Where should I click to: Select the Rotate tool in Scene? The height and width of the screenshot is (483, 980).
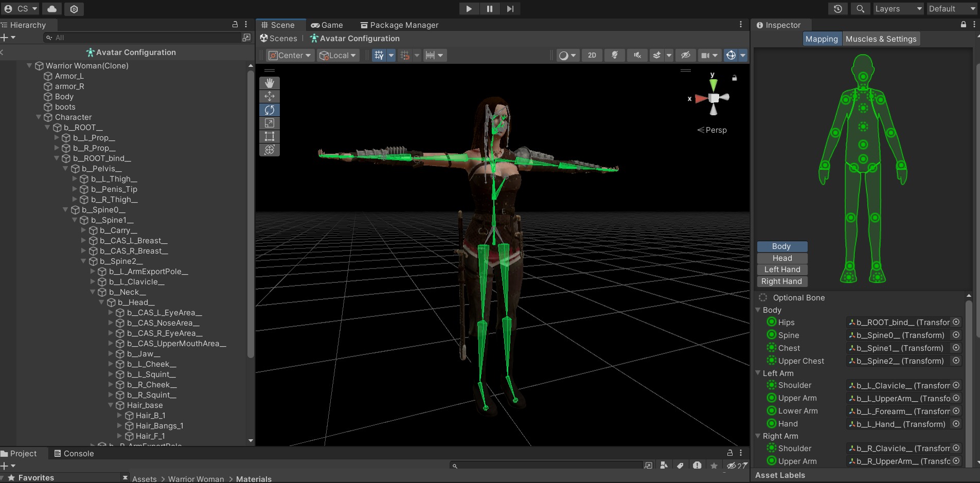click(x=269, y=110)
